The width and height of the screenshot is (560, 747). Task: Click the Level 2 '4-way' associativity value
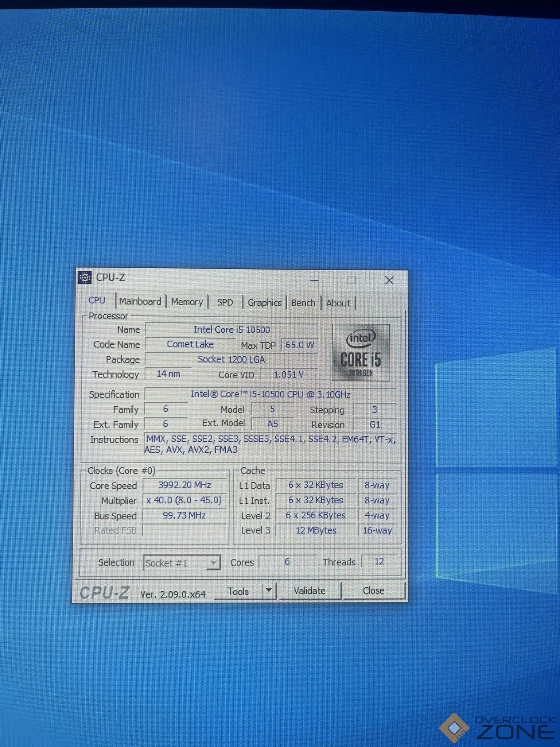(x=377, y=515)
